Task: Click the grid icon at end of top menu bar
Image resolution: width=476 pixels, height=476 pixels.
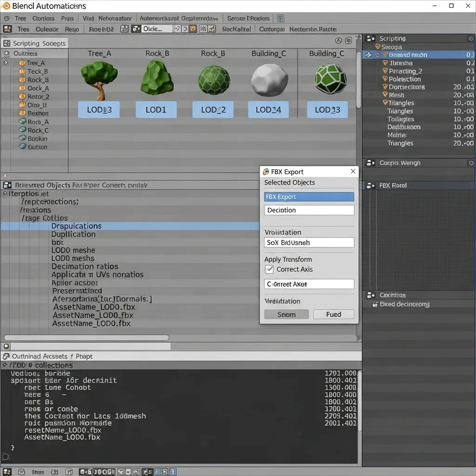Action: pos(280,18)
